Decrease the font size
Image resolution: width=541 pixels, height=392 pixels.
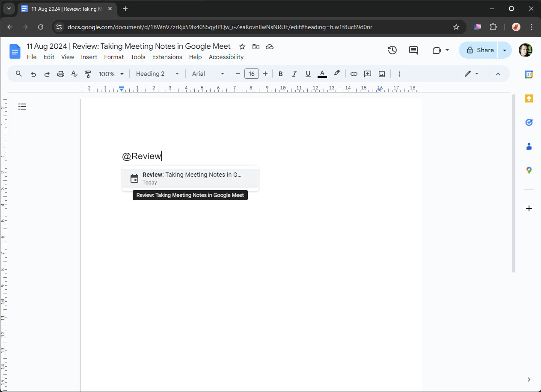coord(238,74)
